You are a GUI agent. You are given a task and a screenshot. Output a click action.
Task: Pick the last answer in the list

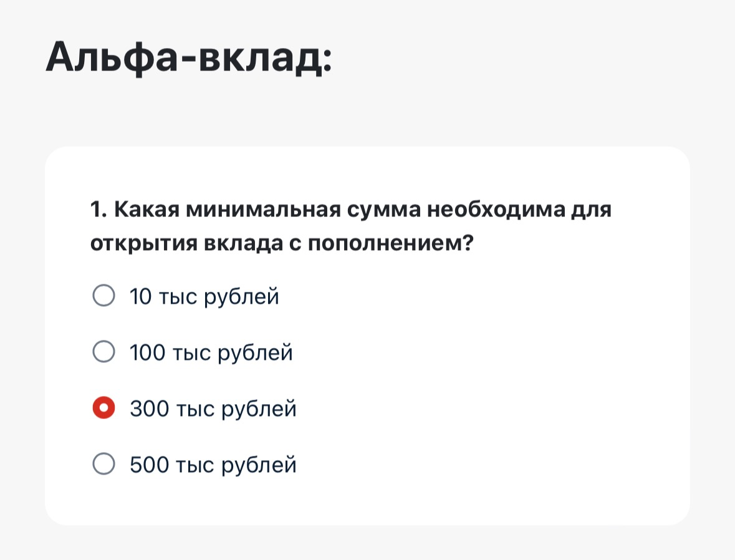(103, 465)
